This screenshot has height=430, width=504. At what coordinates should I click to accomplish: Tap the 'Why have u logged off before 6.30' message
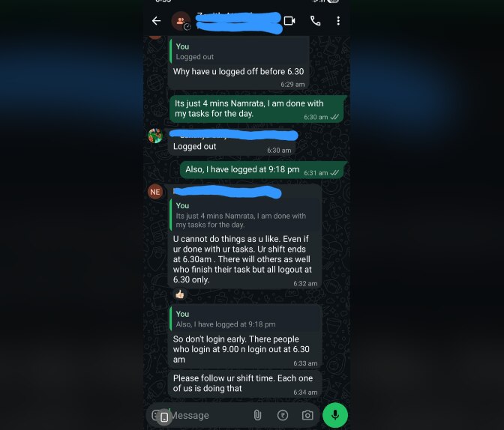238,72
